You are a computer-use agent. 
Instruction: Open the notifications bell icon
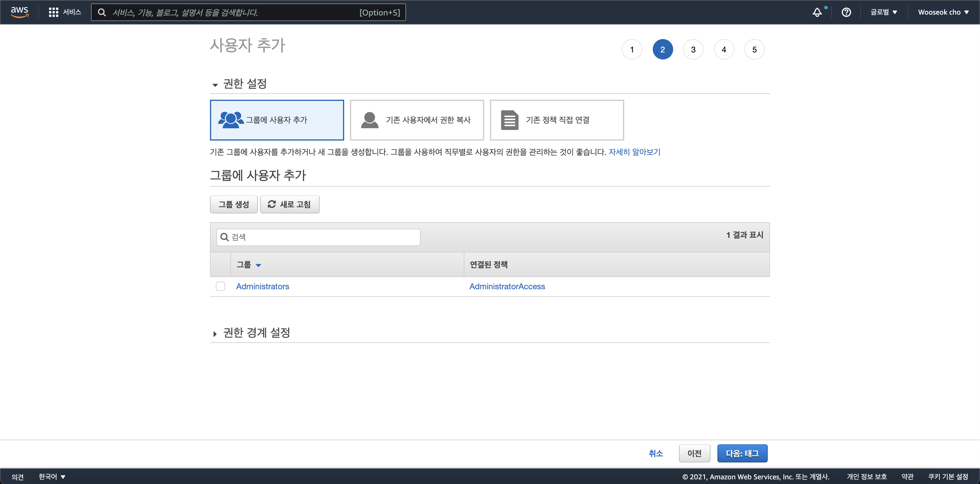tap(817, 12)
